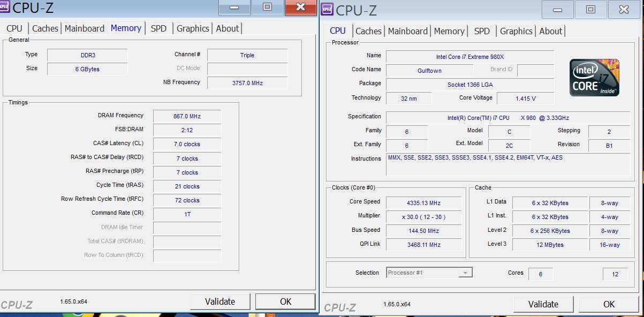Click the Triple channel field
644x317 pixels.
pos(247,55)
